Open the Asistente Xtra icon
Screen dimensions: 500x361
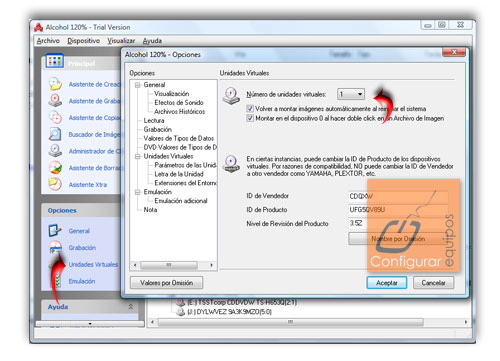coord(55,184)
